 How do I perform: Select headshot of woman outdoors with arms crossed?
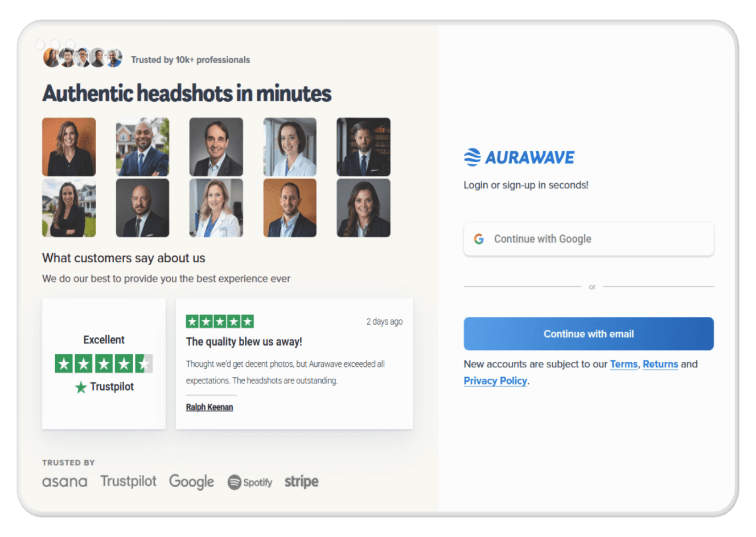69,208
